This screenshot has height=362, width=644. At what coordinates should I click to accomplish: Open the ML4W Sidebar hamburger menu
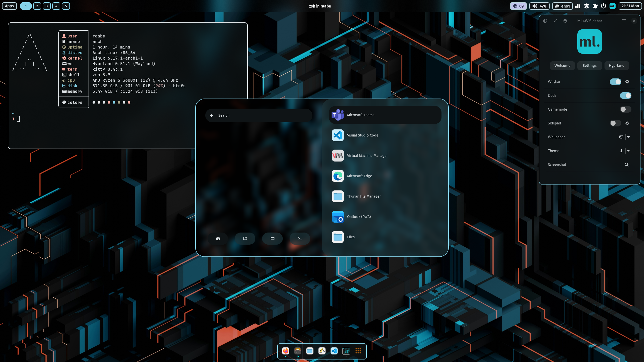point(624,21)
